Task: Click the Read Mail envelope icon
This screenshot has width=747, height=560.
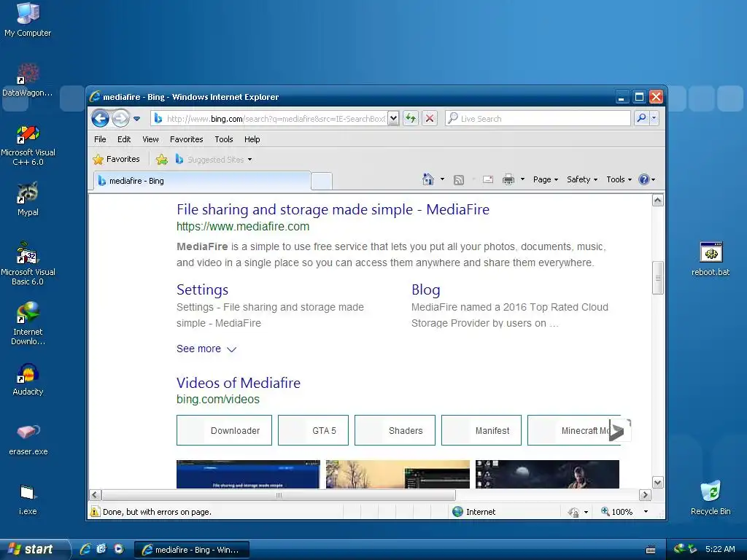Action: (488, 179)
